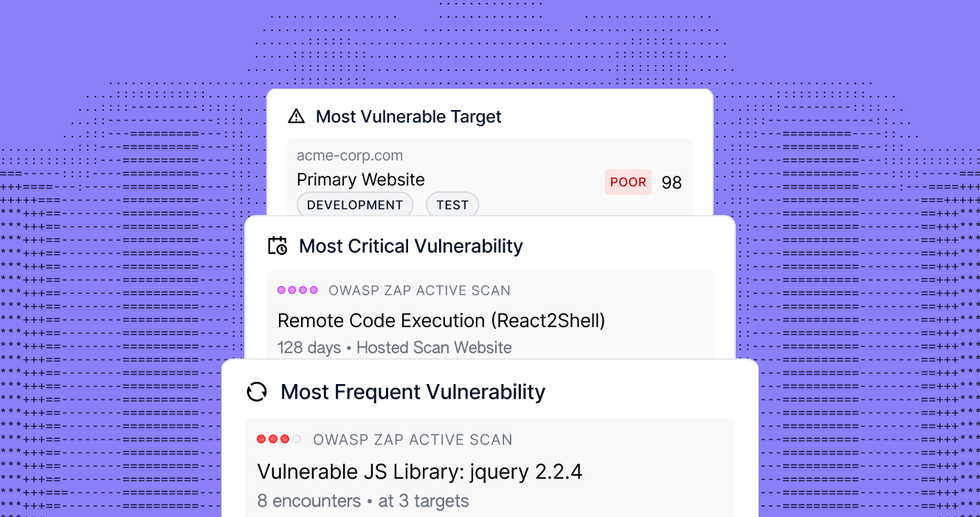Click the POOR rating badge
The width and height of the screenshot is (980, 517).
(x=628, y=182)
